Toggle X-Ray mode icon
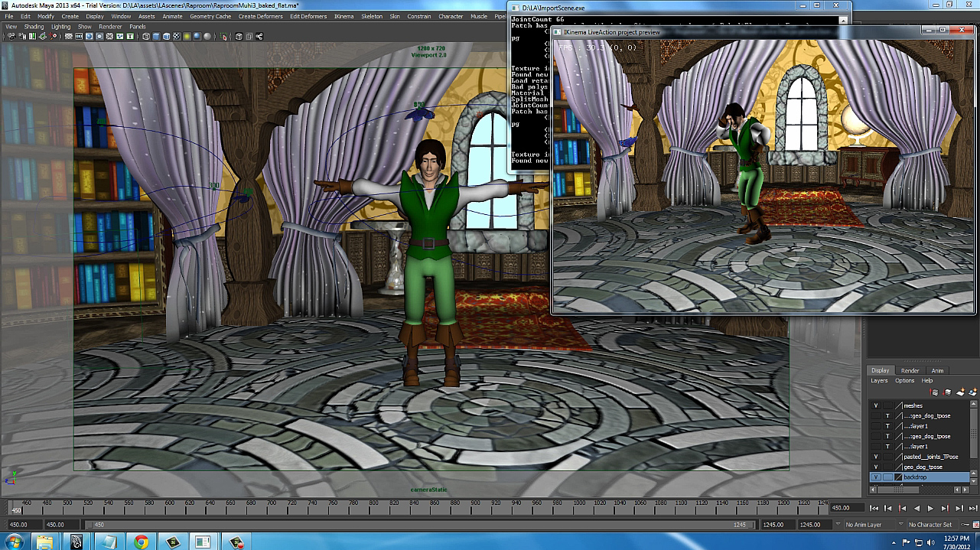This screenshot has height=550, width=980. point(238,36)
